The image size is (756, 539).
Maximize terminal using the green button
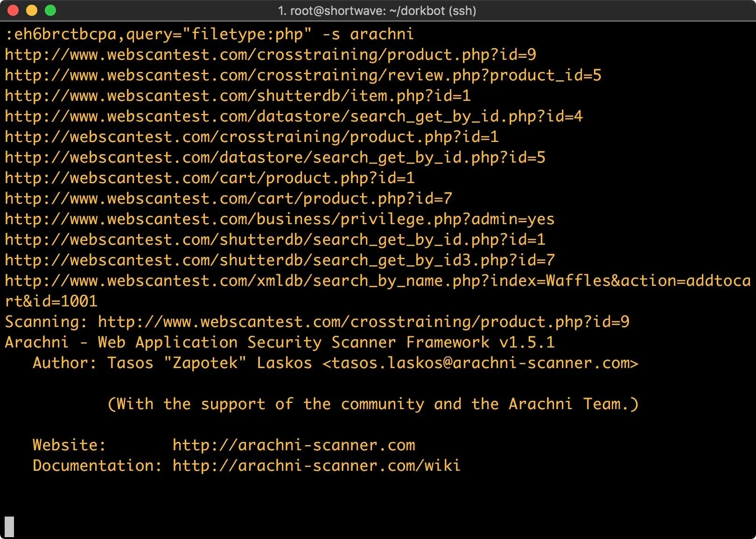pyautogui.click(x=50, y=10)
